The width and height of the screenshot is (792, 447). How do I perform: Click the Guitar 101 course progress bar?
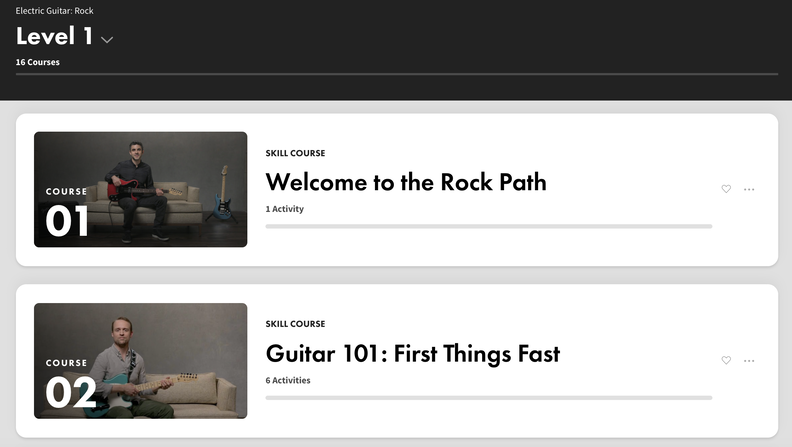point(488,398)
